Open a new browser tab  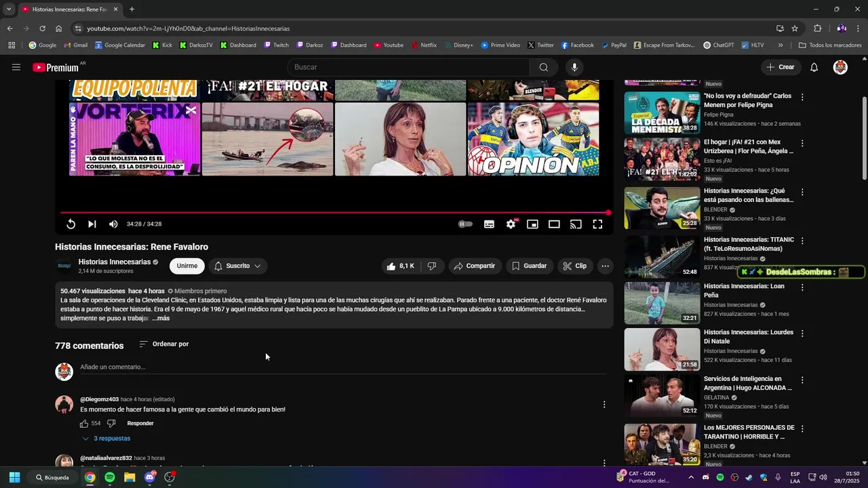tap(132, 9)
